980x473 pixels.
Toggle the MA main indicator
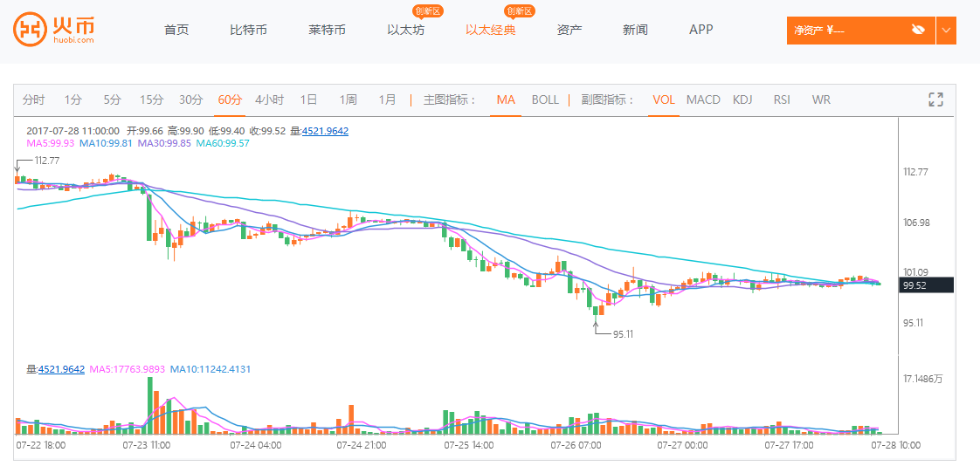[x=506, y=99]
